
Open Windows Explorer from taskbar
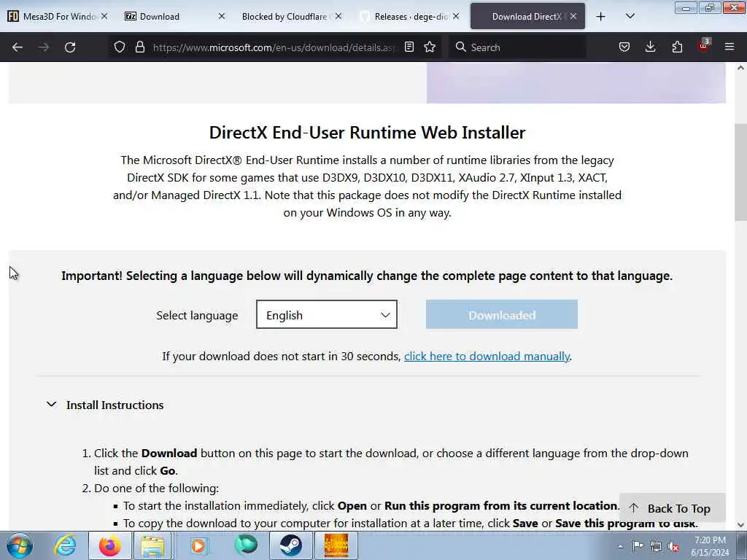pos(152,545)
